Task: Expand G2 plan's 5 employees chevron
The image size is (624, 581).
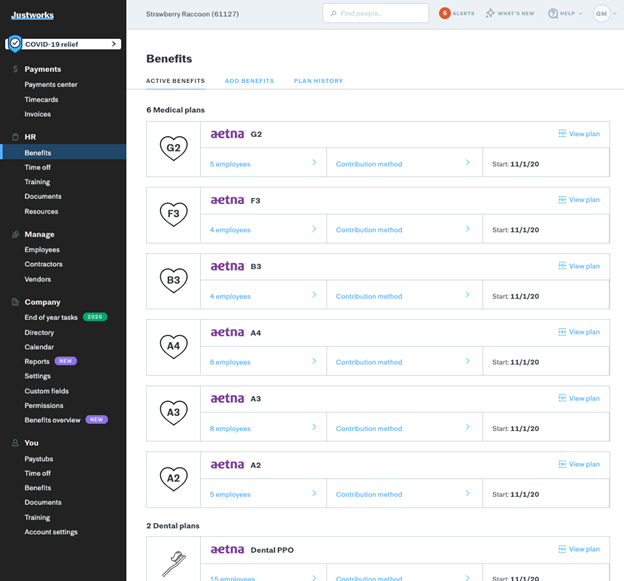Action: coord(314,162)
